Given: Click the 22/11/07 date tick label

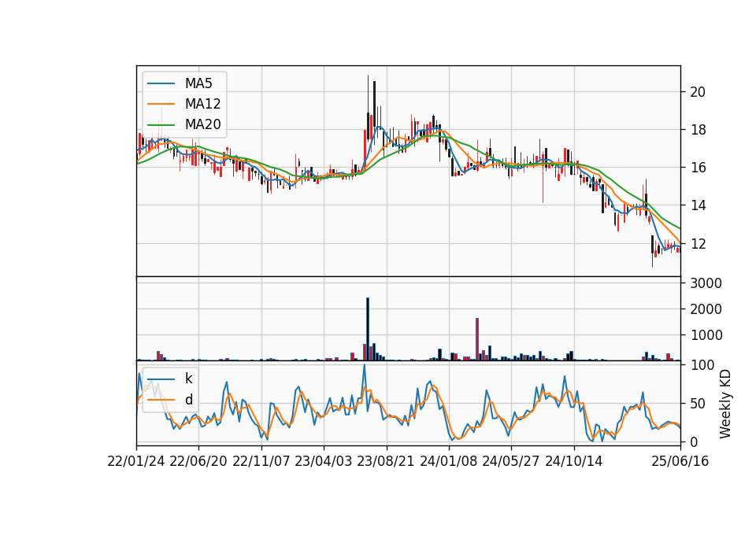Looking at the screenshot, I should tap(261, 461).
